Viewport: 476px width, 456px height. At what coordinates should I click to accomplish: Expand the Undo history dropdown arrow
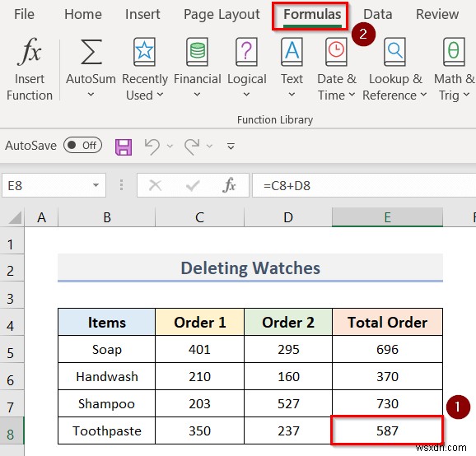click(170, 147)
